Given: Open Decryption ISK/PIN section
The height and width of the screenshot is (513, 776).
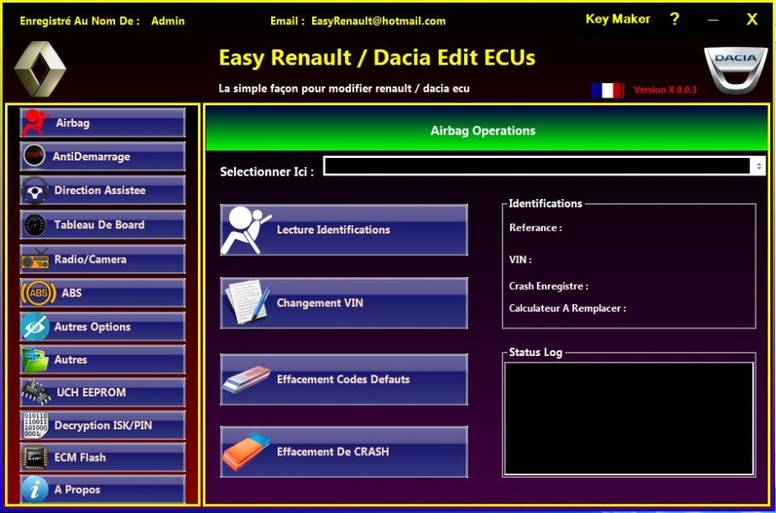Looking at the screenshot, I should coord(102,425).
